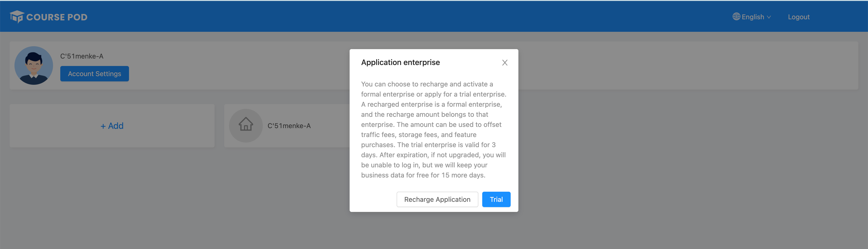Viewport: 868px width, 249px height.
Task: Click the Application enterprise dialog title
Action: [400, 62]
